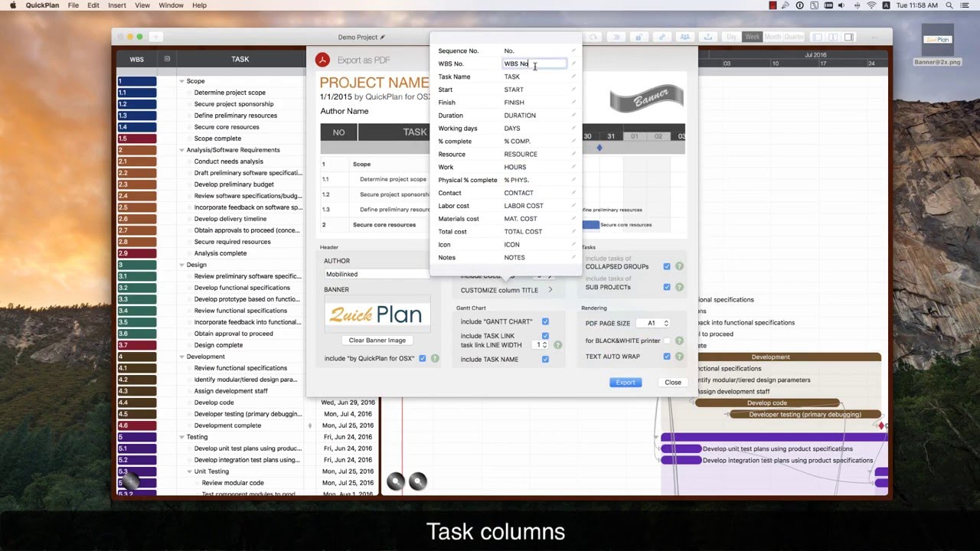Open the PDF PAGE SIZE dropdown
This screenshot has width=980, height=551.
[653, 323]
